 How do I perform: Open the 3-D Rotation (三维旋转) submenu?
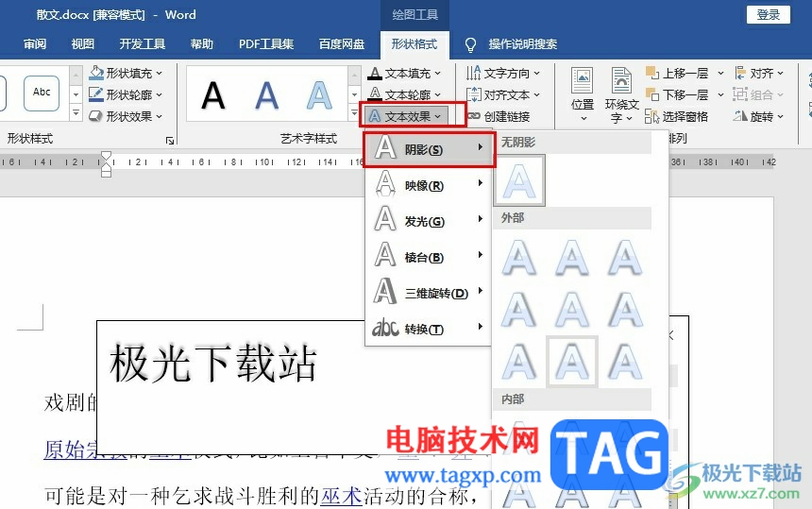click(428, 293)
